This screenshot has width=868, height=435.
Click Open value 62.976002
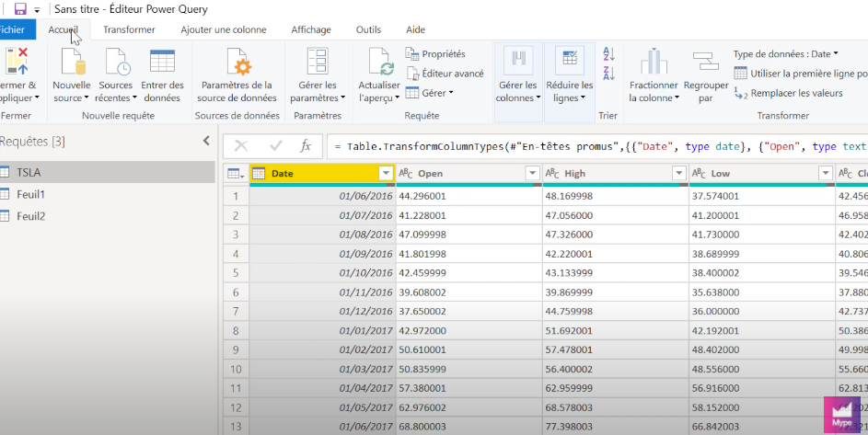pos(469,407)
